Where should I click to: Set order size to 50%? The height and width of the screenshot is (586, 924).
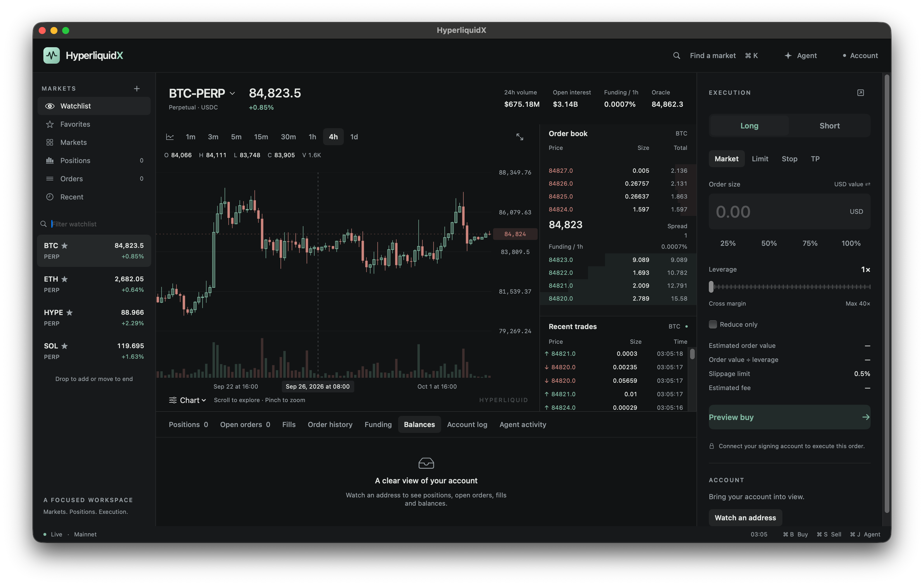[x=769, y=243]
